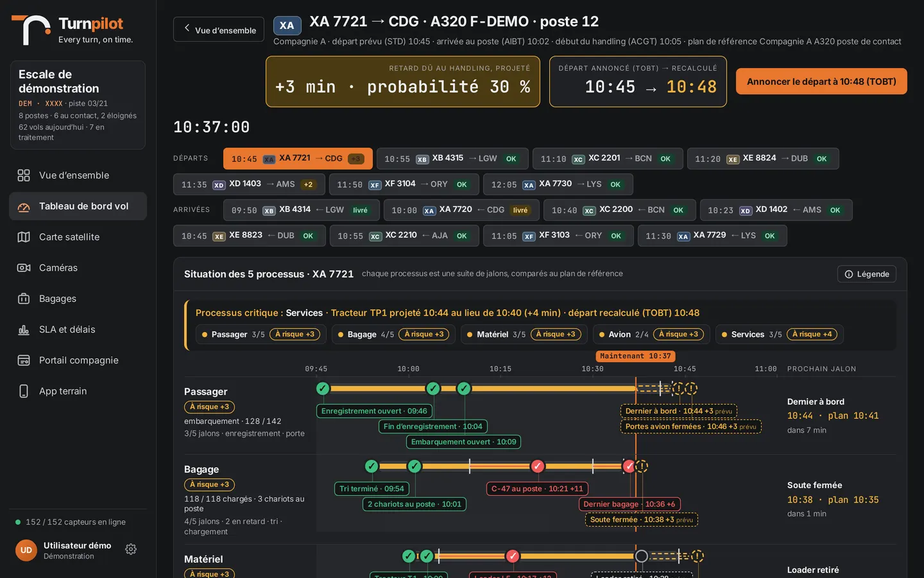
Task: Open the Légende button
Action: coord(867,274)
